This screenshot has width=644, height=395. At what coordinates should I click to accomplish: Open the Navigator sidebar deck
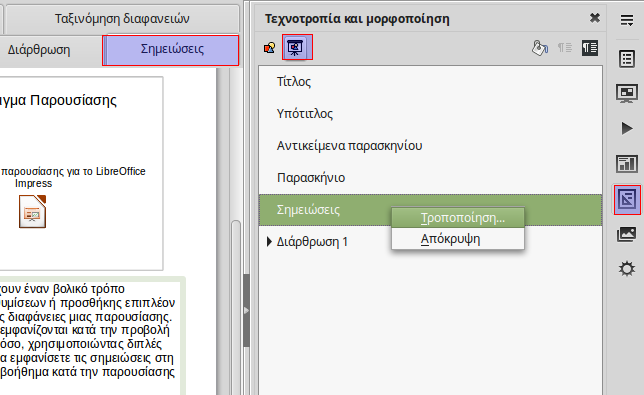tap(627, 269)
